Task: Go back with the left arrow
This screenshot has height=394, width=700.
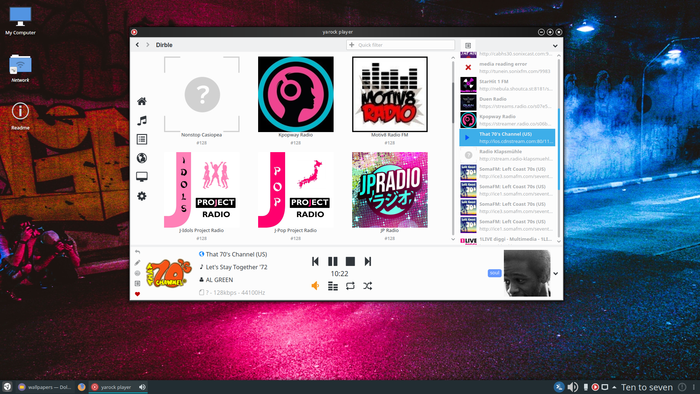Action: 138,45
